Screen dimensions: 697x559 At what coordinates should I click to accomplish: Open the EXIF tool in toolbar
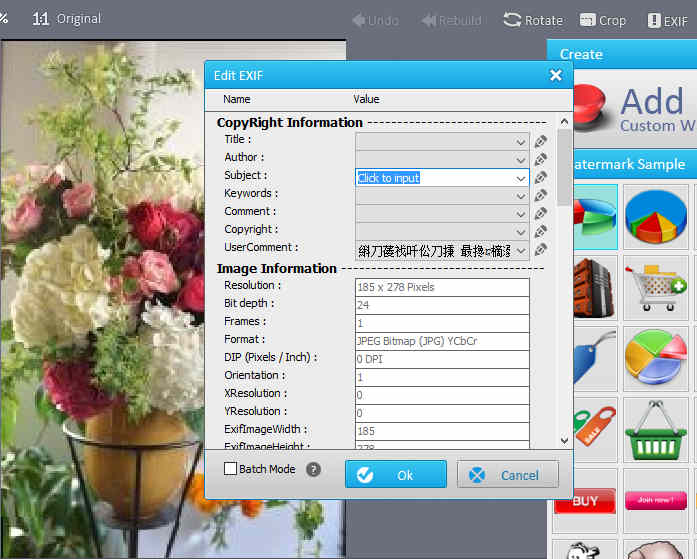[668, 20]
